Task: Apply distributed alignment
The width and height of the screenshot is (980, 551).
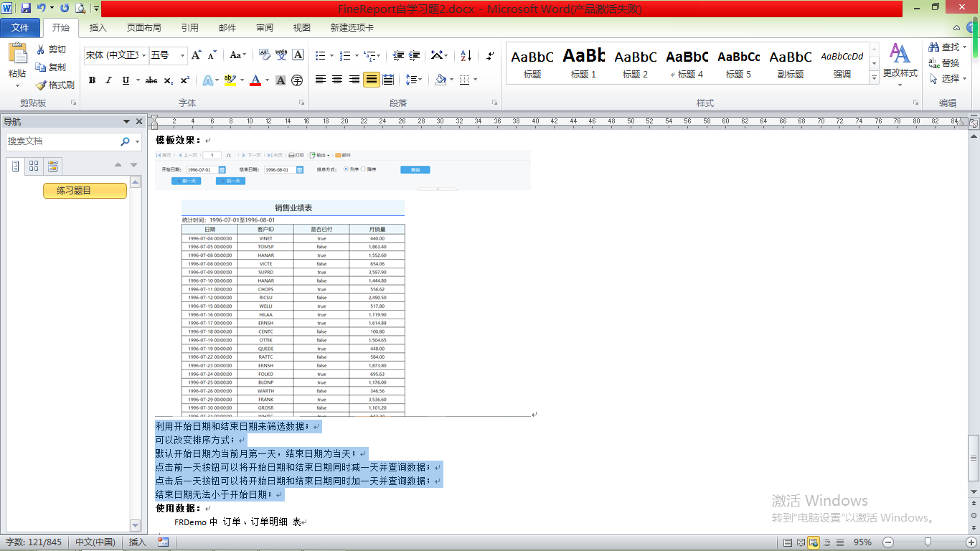Action: [388, 80]
